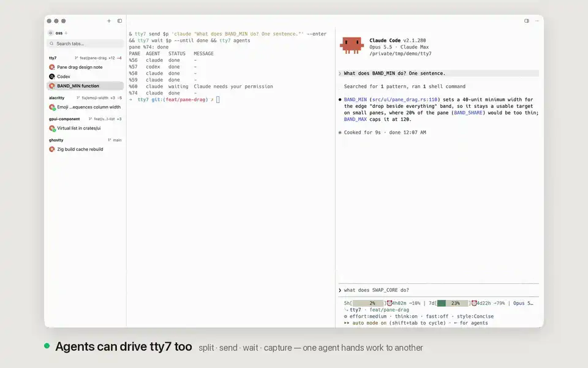Click the oss workspace avatar icon
588x368 pixels.
coord(51,33)
